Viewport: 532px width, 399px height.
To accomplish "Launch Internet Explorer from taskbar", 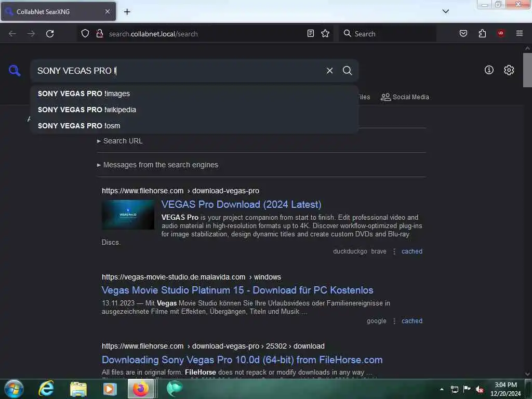I will tap(46, 389).
